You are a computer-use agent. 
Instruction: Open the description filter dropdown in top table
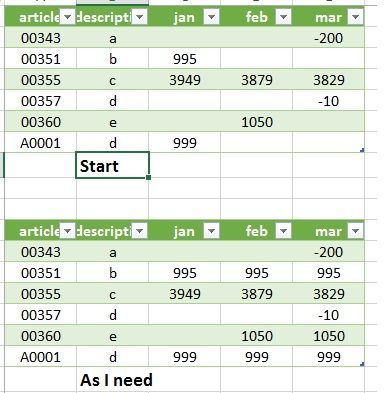click(x=140, y=17)
